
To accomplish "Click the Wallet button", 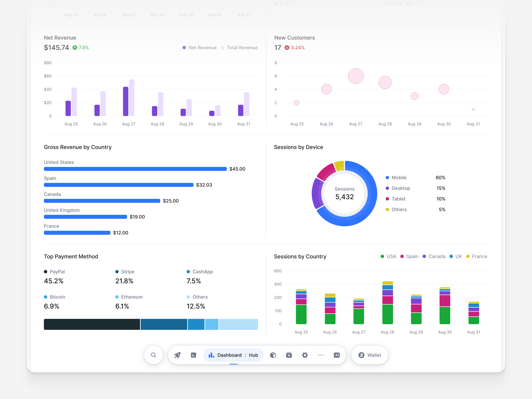I will click(x=370, y=355).
